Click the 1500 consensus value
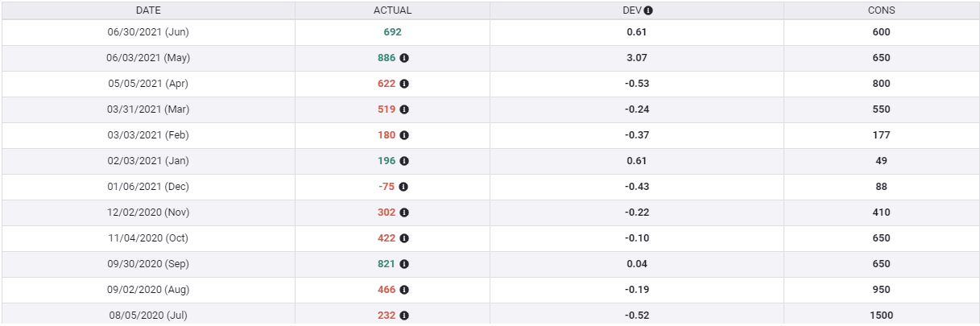 [x=881, y=316]
